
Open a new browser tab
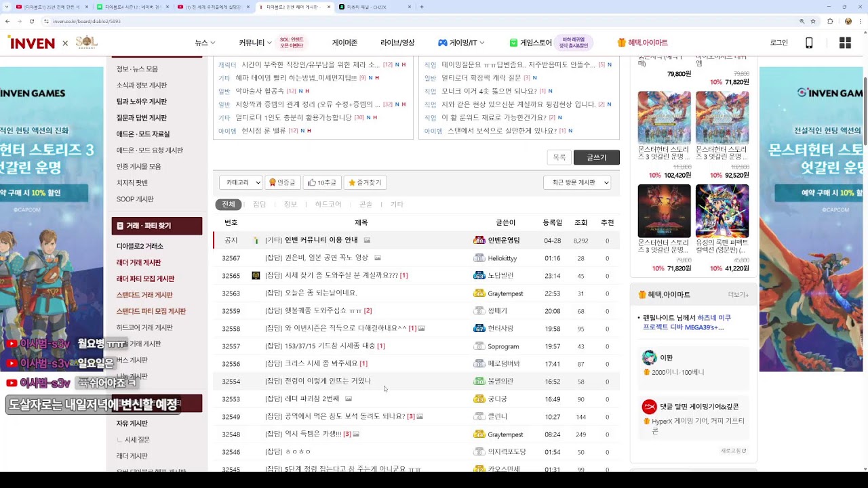pyautogui.click(x=422, y=7)
